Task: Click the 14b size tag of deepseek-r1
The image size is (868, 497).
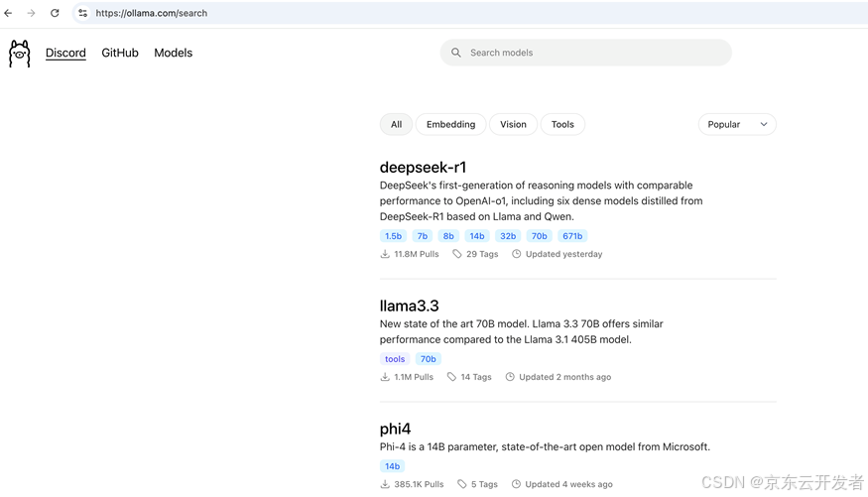Action: pos(477,236)
